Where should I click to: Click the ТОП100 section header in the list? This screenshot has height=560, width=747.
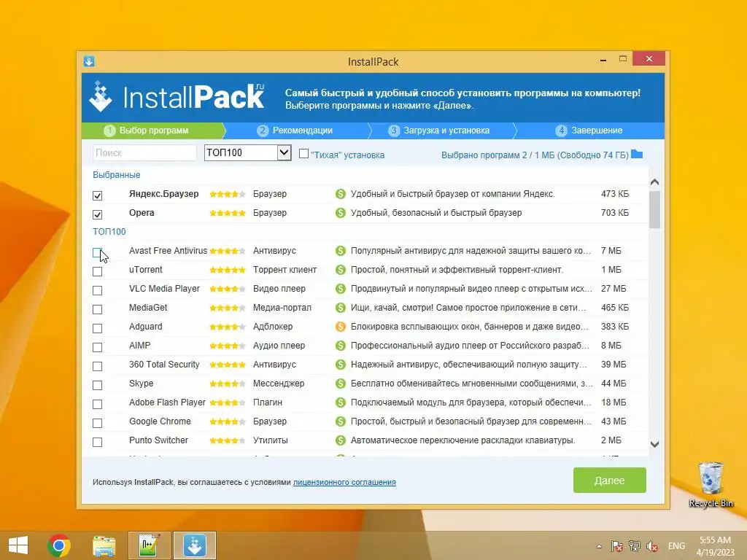pyautogui.click(x=109, y=232)
